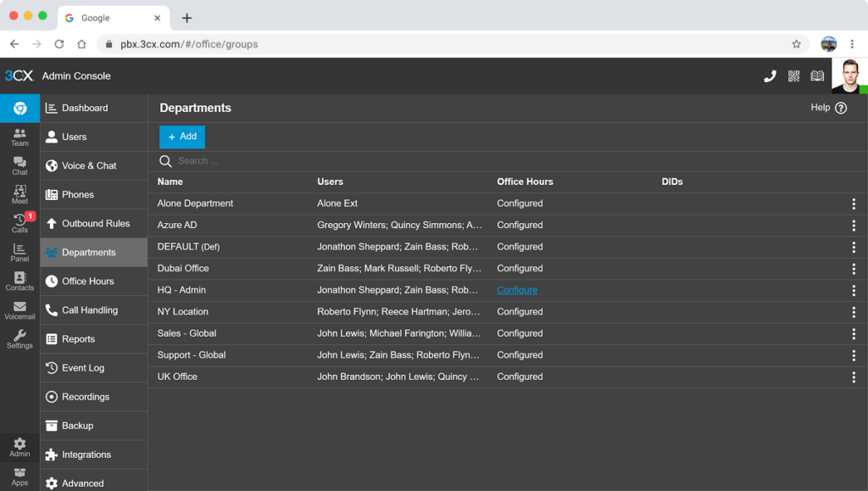This screenshot has width=868, height=491.
Task: Open the QR code icon
Action: [793, 76]
